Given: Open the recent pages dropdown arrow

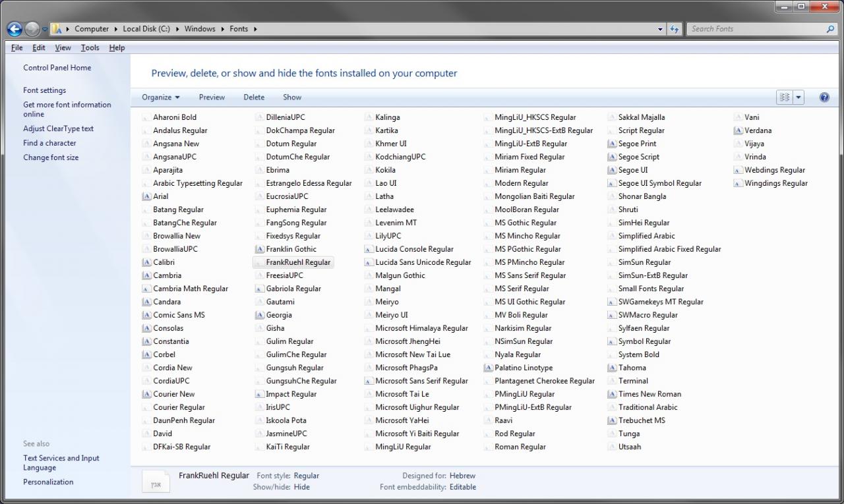Looking at the screenshot, I should [x=44, y=30].
